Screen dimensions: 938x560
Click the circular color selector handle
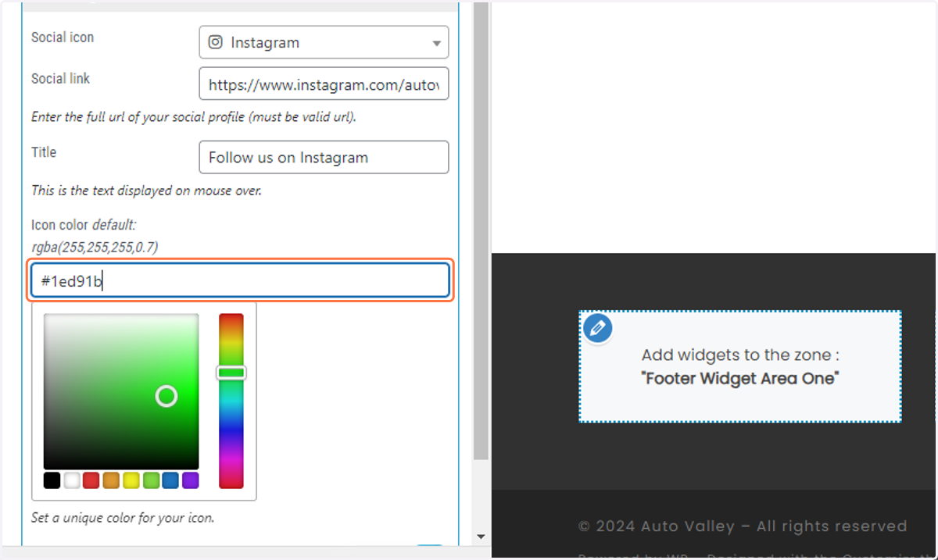166,396
